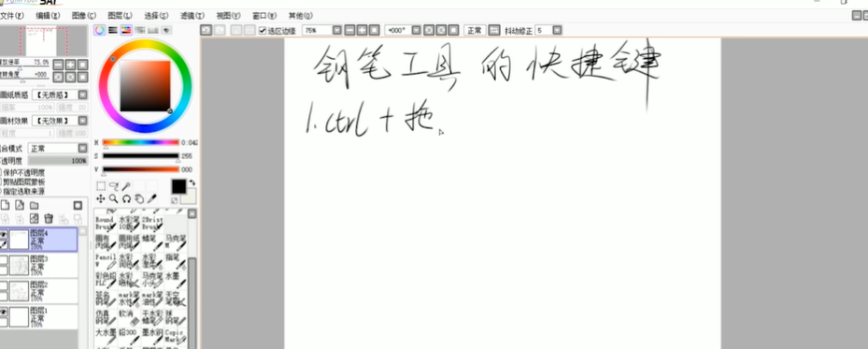Open the 抖动修正 stabilizer dropdown
This screenshot has width=868, height=349.
(557, 30)
